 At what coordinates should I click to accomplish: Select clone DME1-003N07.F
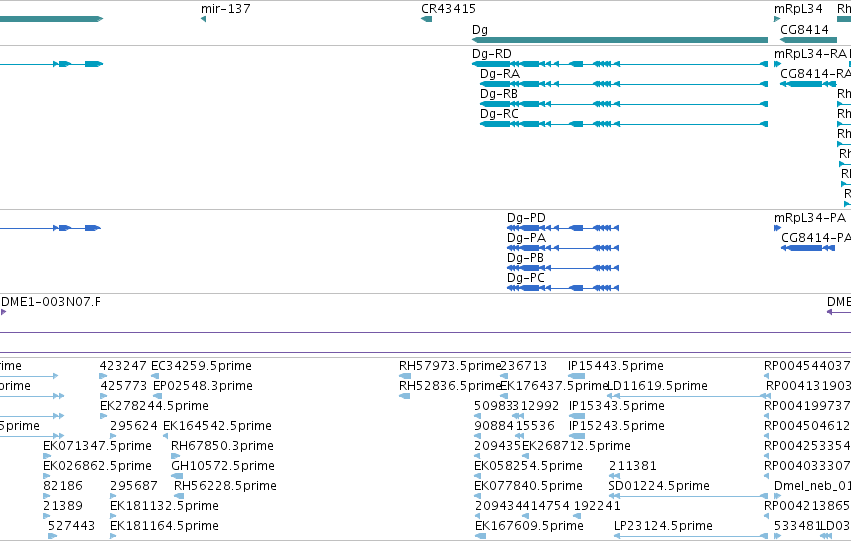(x=51, y=302)
